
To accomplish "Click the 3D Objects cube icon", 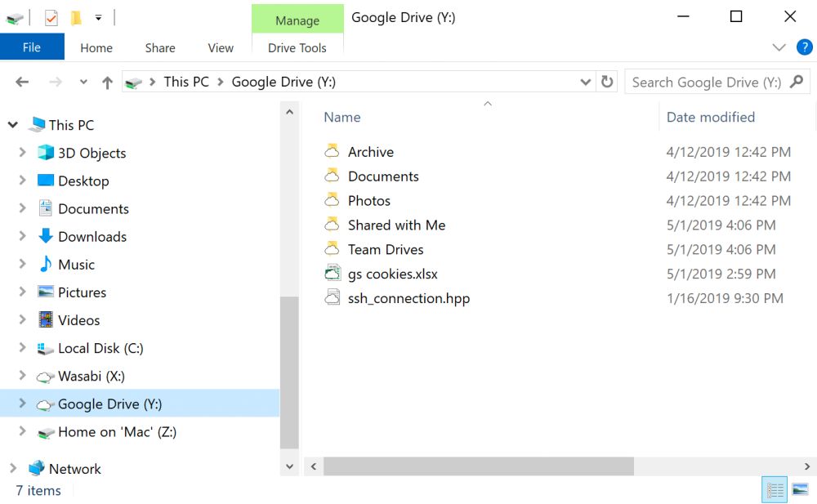I will coord(46,152).
